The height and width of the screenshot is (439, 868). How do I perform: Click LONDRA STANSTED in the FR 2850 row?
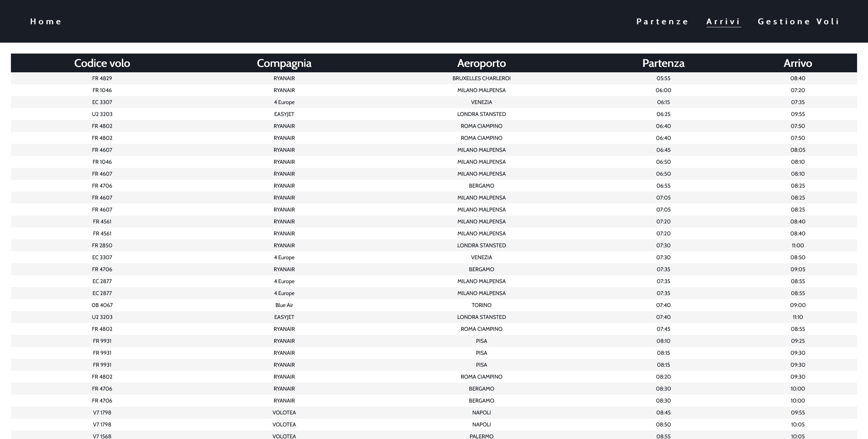coord(481,245)
